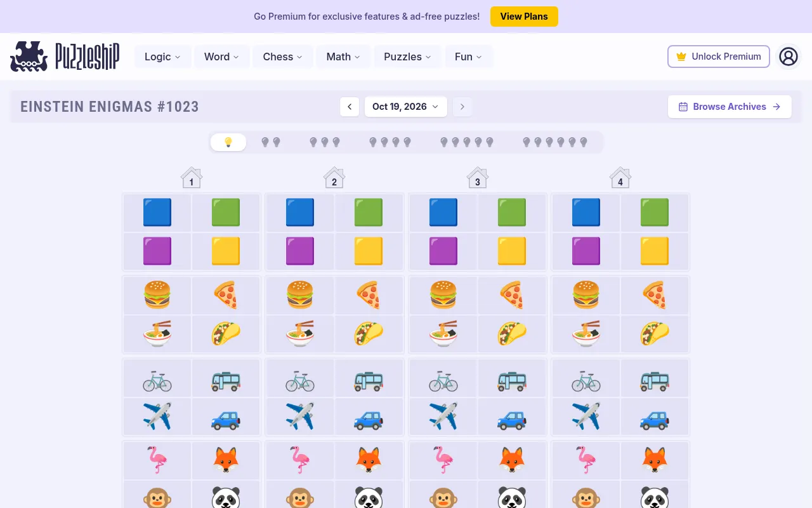Pick green color in house 2
Image resolution: width=812 pixels, height=508 pixels.
pyautogui.click(x=369, y=212)
